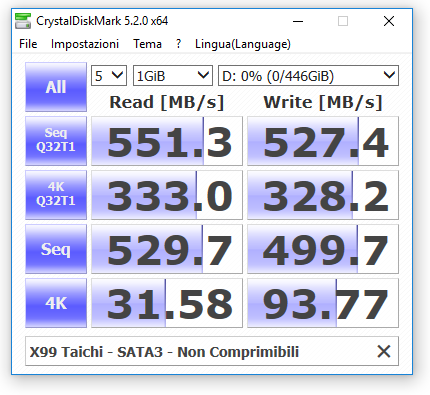Expand the test count dropdown showing 5

click(109, 76)
